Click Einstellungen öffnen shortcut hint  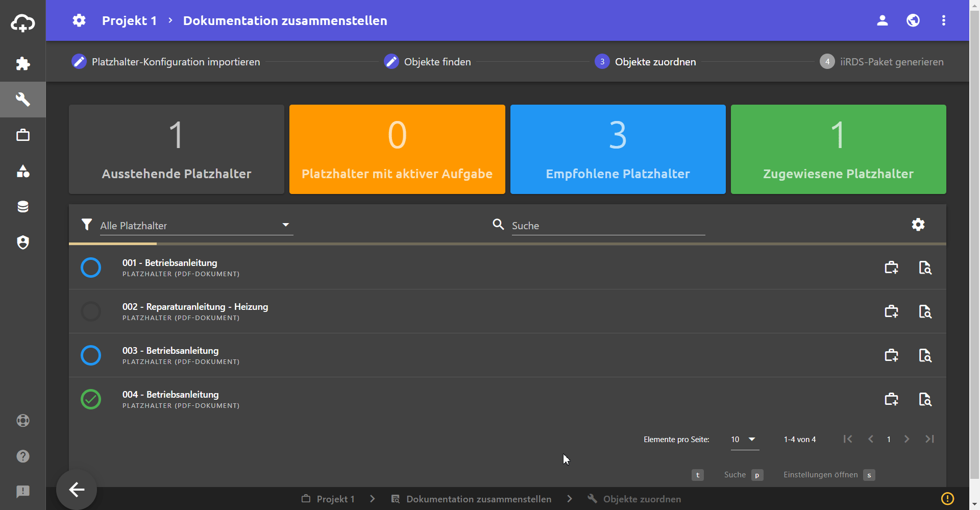click(x=829, y=475)
